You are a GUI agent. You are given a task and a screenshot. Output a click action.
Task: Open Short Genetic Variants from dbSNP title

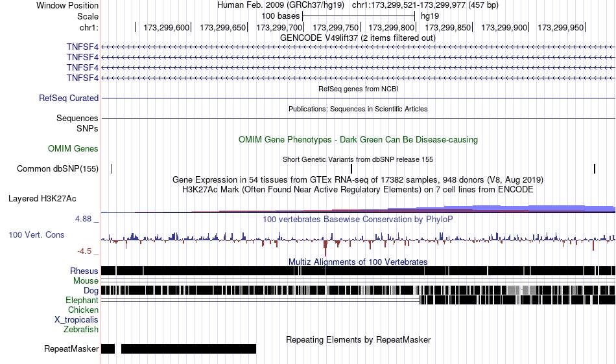[x=358, y=159]
